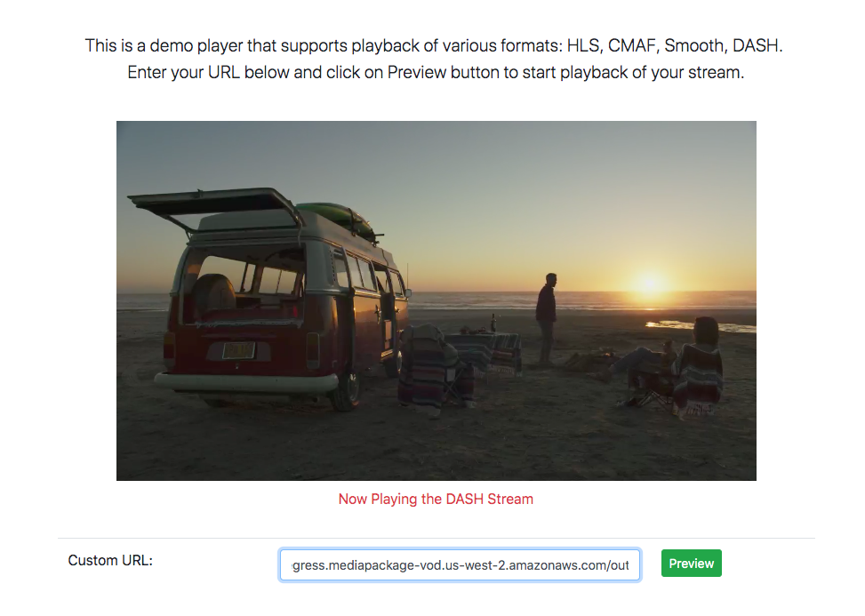The width and height of the screenshot is (865, 616).
Task: Click the DASH video player frame
Action: (437, 300)
